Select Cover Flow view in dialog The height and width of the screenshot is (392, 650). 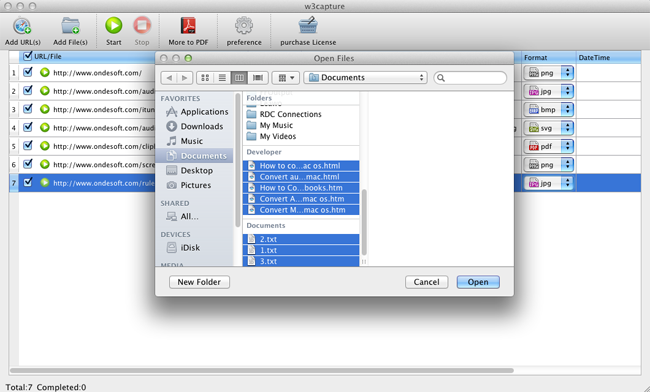pyautogui.click(x=258, y=77)
